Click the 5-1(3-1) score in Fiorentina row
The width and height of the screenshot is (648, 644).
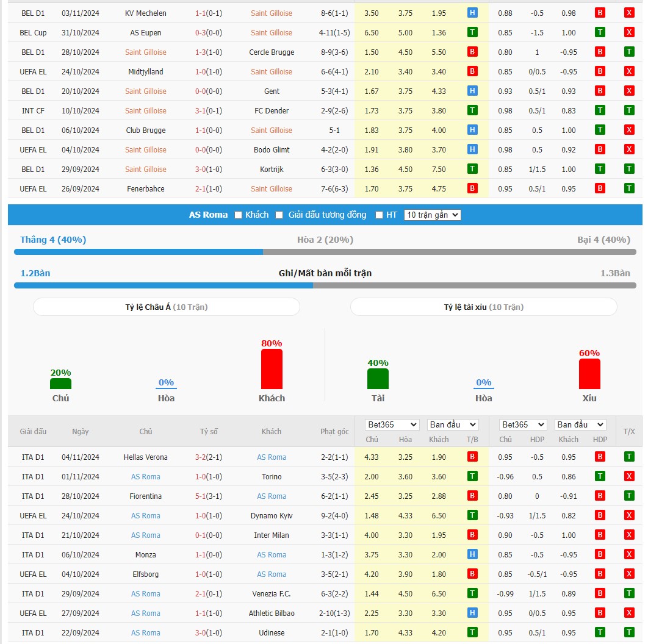(x=209, y=496)
